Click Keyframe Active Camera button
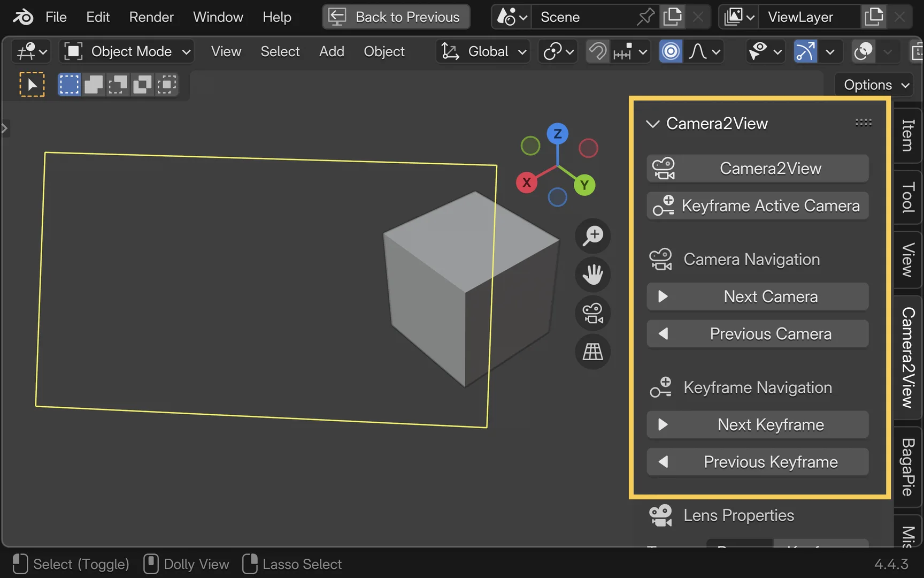 pos(758,206)
